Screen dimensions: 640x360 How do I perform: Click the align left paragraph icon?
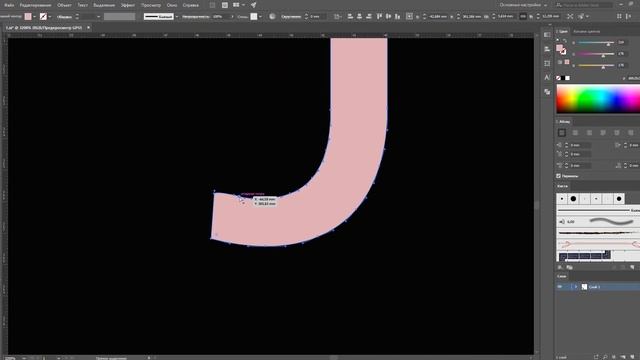click(562, 133)
